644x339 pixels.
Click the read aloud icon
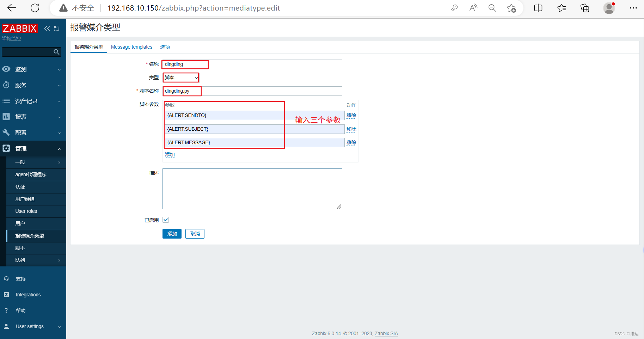[473, 8]
